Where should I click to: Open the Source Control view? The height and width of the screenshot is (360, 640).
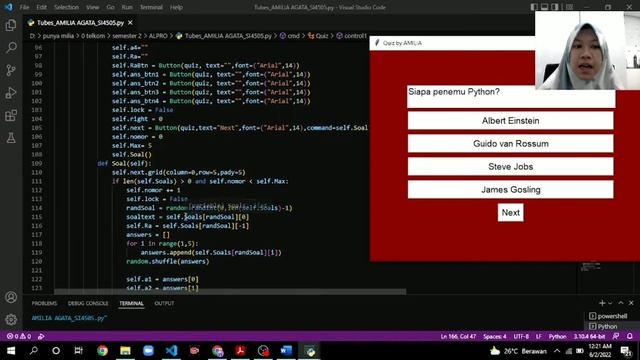[x=11, y=70]
